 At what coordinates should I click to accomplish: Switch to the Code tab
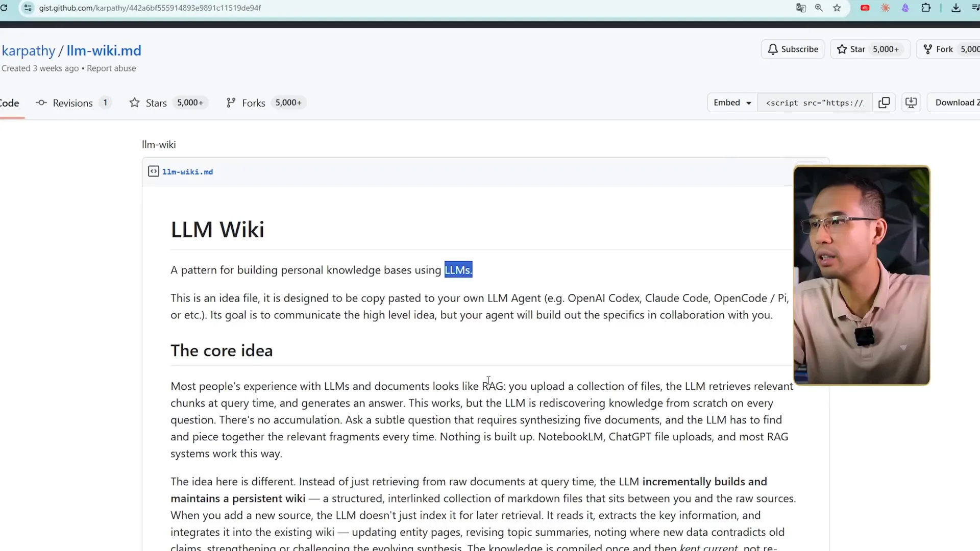pos(9,103)
